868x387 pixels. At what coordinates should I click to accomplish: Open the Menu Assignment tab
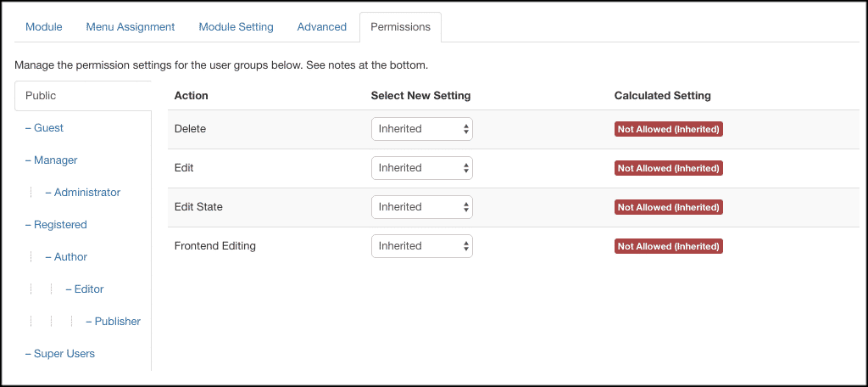click(x=131, y=27)
